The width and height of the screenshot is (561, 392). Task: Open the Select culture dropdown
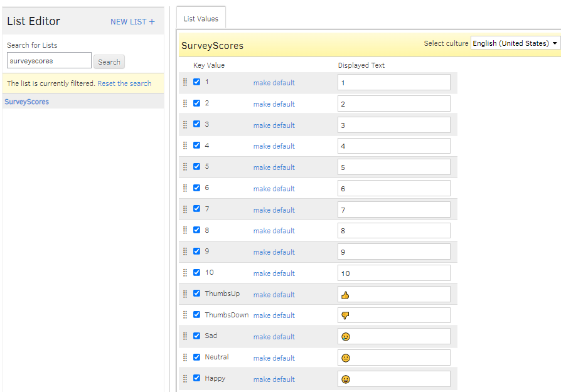[515, 43]
